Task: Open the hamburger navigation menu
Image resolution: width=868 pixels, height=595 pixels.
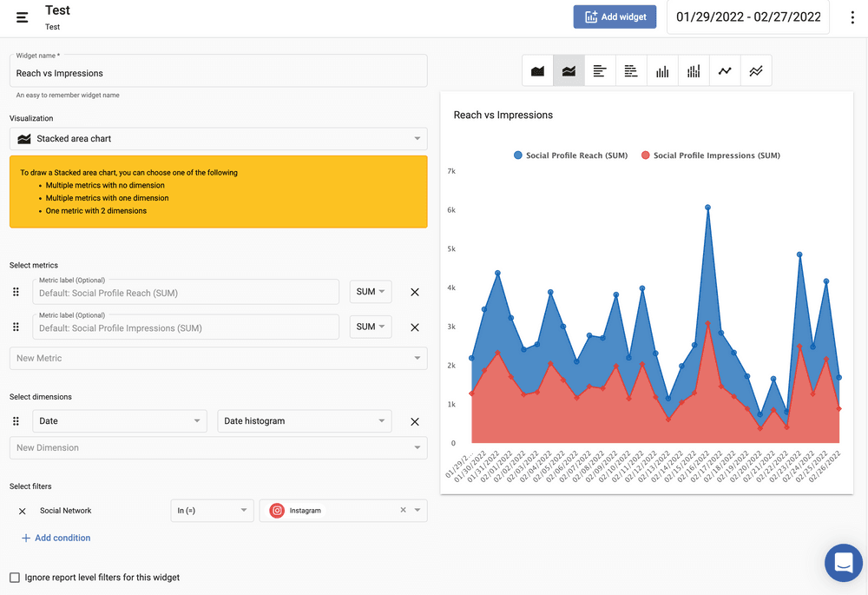Action: pyautogui.click(x=23, y=17)
